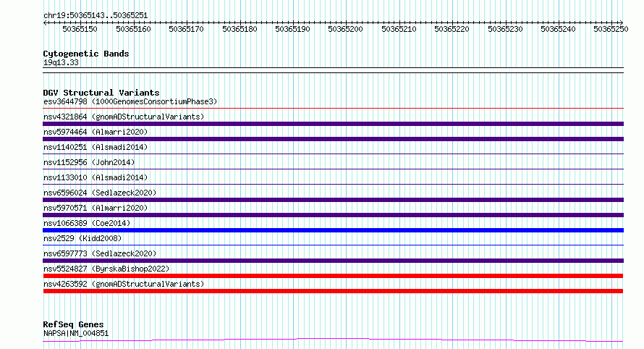Open variant nsv5970571 (Almarri2020) label
This screenshot has width=644, height=349.
point(96,208)
